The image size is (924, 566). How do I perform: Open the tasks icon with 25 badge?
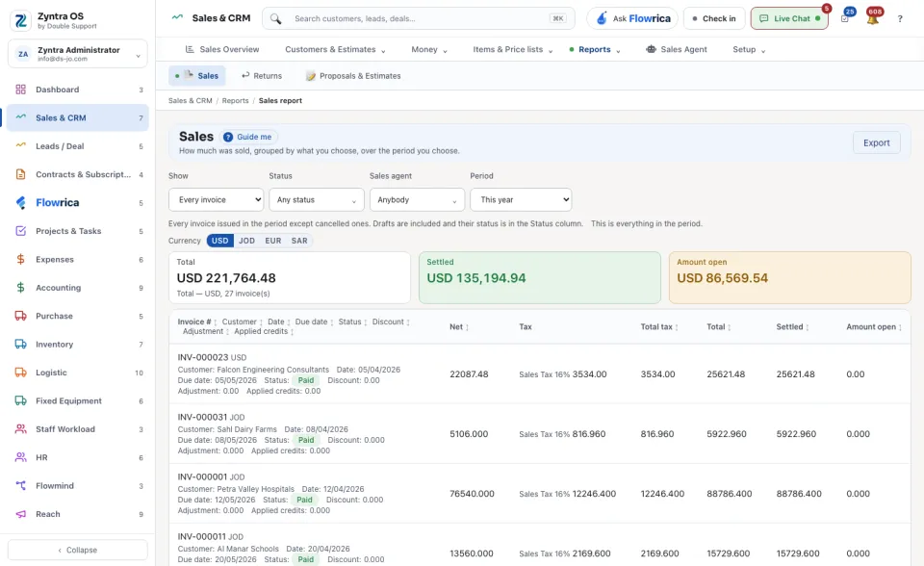[x=846, y=18]
